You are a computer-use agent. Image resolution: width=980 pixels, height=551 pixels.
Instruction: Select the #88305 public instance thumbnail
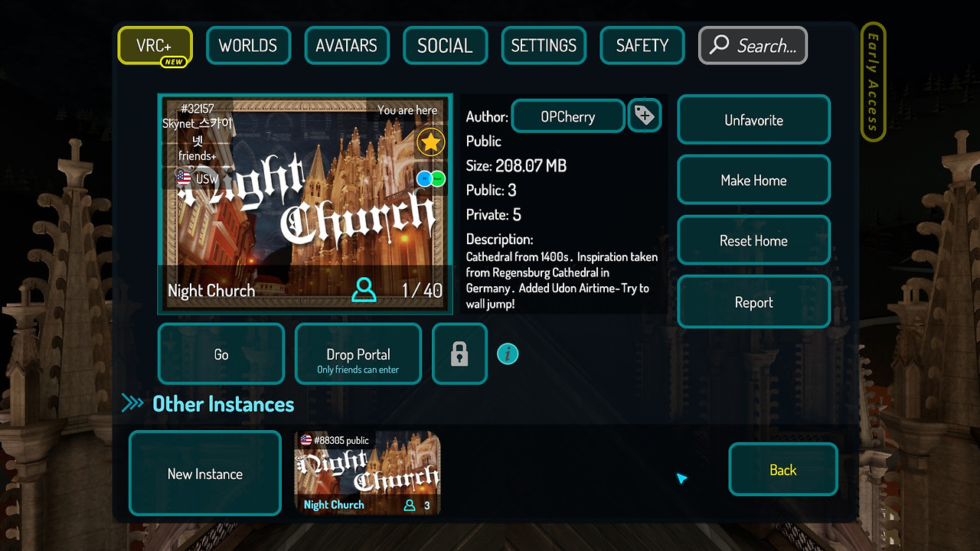[367, 471]
